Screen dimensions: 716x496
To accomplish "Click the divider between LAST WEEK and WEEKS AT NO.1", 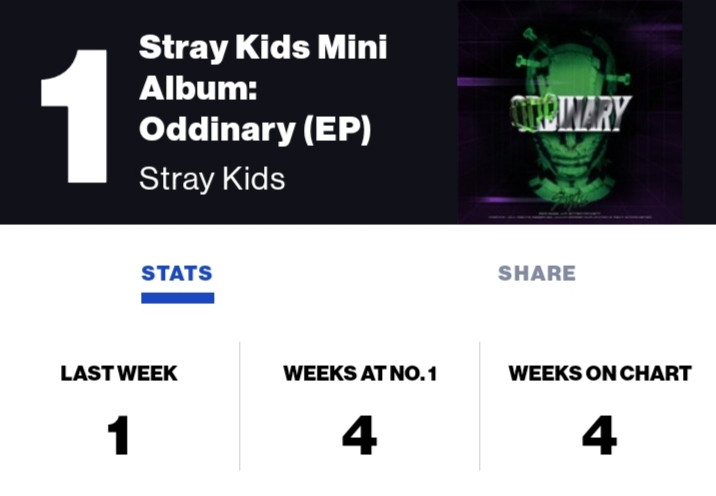I will (240, 406).
